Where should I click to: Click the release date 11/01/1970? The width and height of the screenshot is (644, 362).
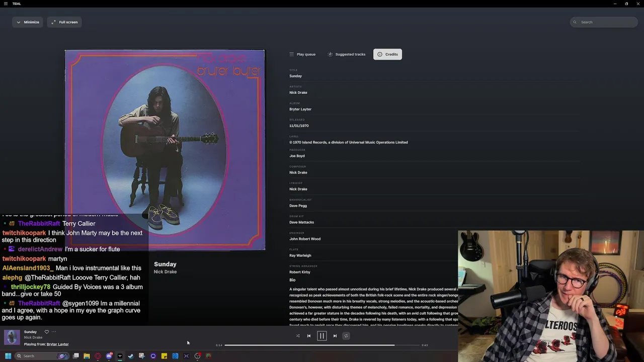point(299,126)
